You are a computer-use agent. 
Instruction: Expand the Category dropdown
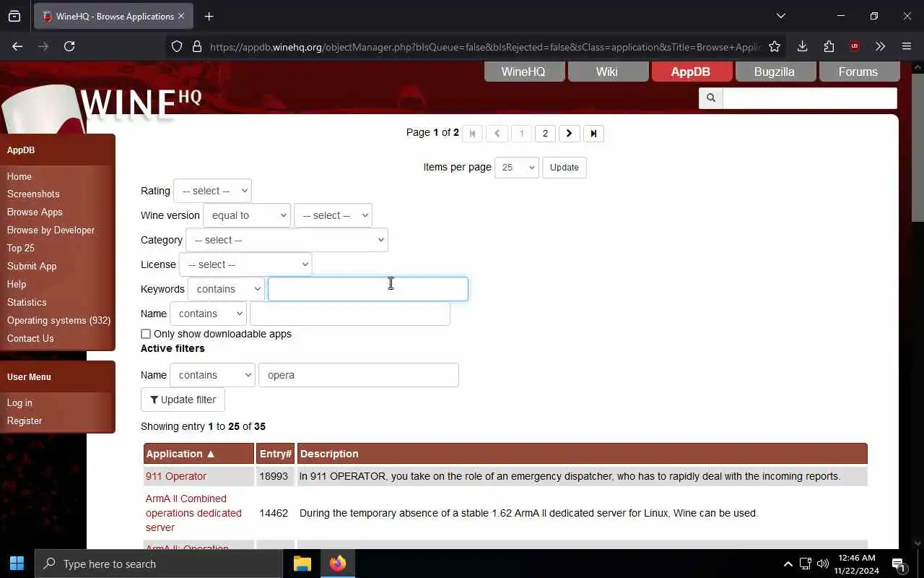tap(287, 240)
